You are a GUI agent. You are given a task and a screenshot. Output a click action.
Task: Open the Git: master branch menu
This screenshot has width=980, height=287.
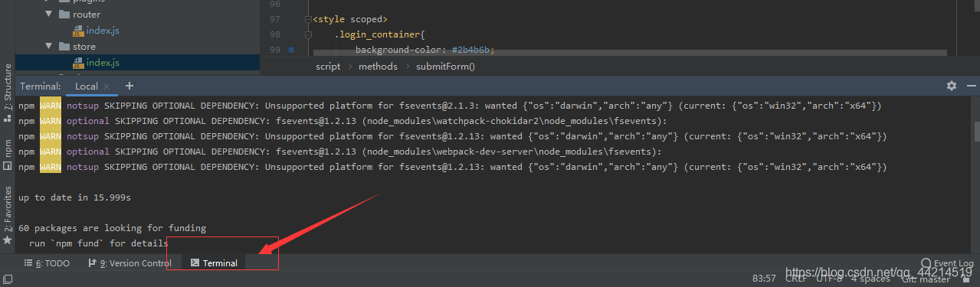925,279
